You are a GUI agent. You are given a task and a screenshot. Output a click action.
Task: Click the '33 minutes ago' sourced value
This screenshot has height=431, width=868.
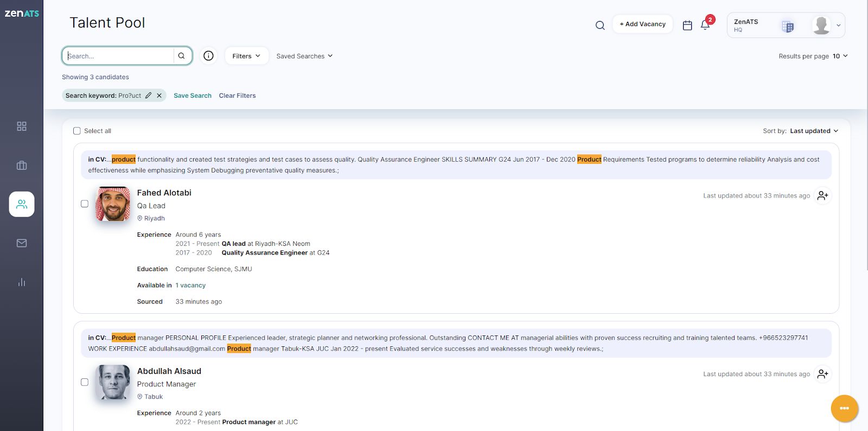click(199, 301)
